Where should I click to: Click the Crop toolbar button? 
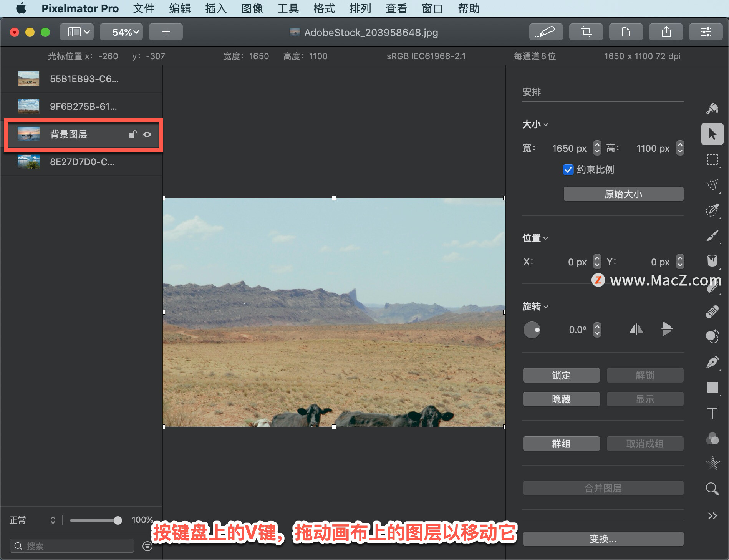(x=586, y=32)
